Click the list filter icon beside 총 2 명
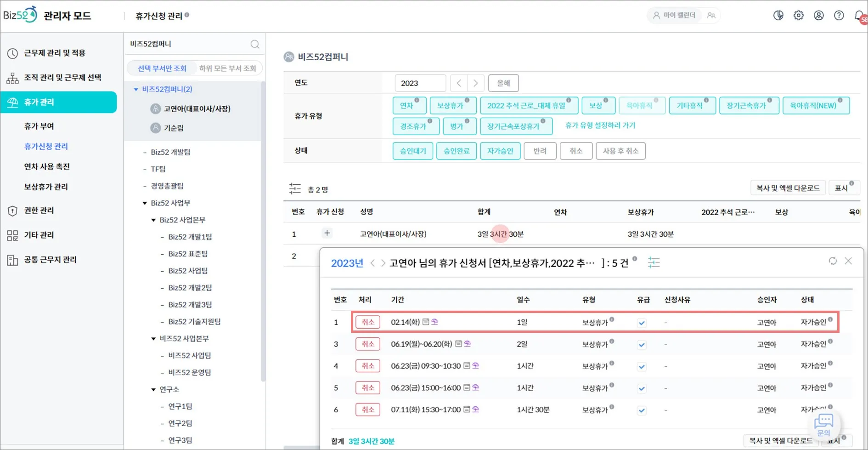 point(295,188)
